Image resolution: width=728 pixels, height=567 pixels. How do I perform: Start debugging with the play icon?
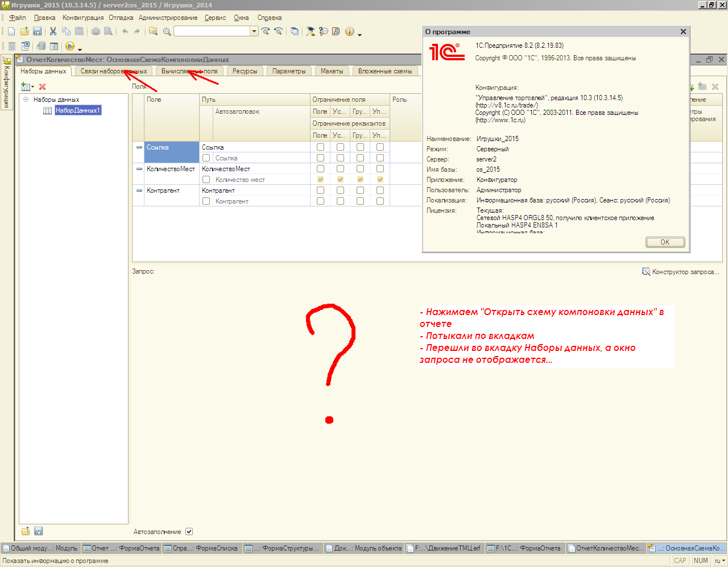click(70, 46)
